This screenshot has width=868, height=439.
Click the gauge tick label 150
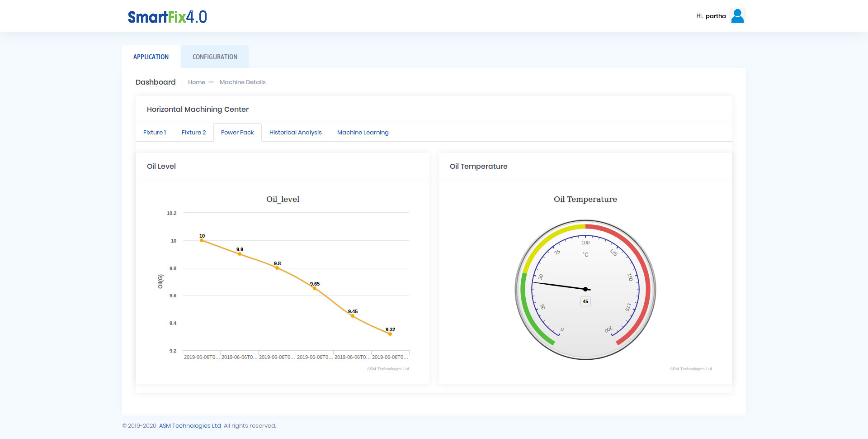coord(630,277)
